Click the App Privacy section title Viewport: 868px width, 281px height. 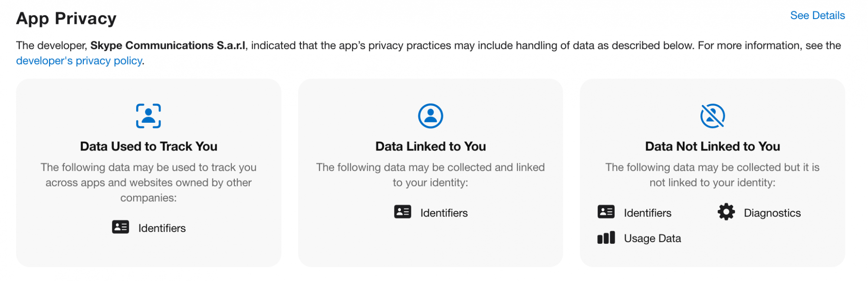pos(66,19)
